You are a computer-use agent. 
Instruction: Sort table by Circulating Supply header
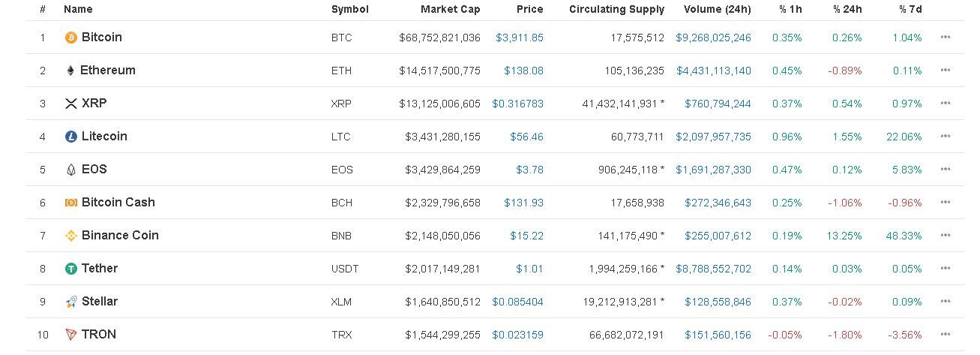[x=616, y=10]
